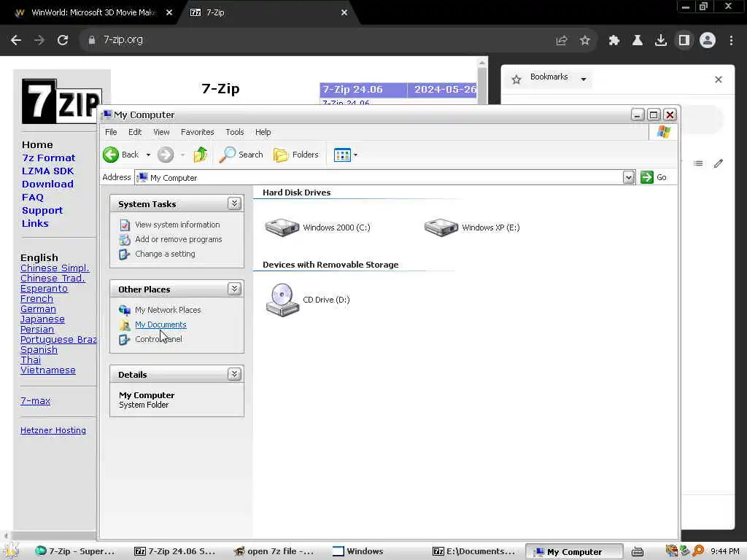Open the View menu in My Computer
Viewport: 747px width, 560px height.
pyautogui.click(x=161, y=132)
